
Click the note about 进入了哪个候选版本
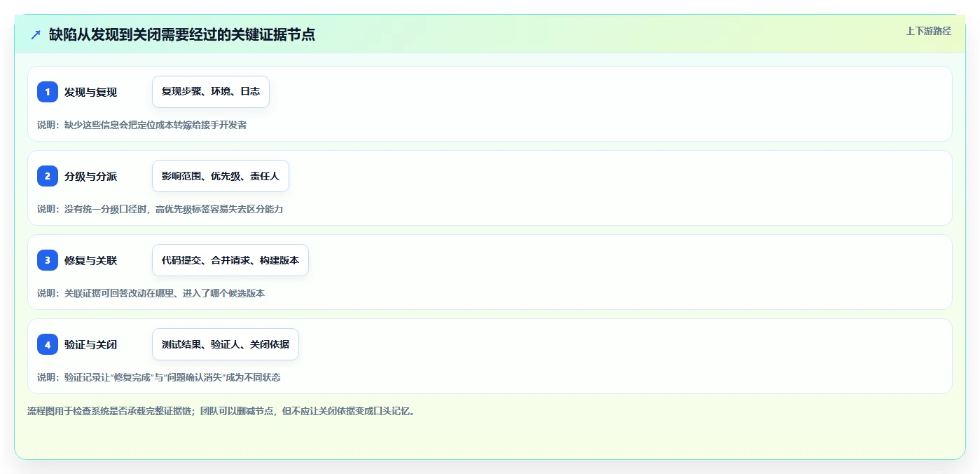click(151, 293)
